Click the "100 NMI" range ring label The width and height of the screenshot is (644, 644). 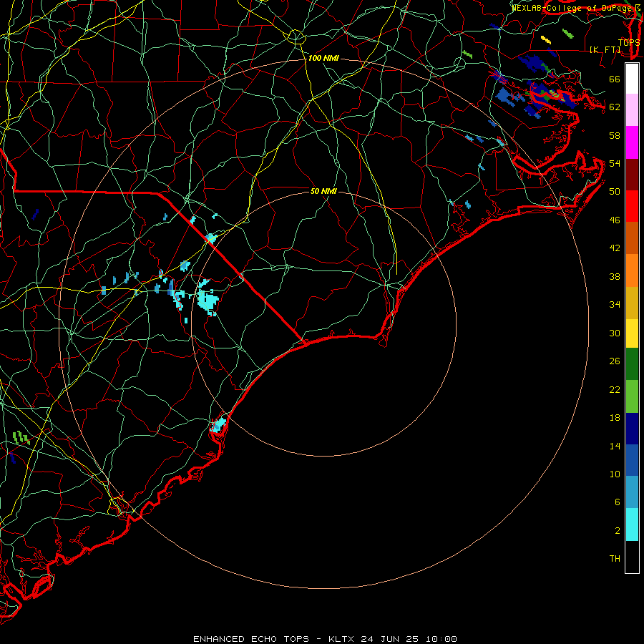323,59
